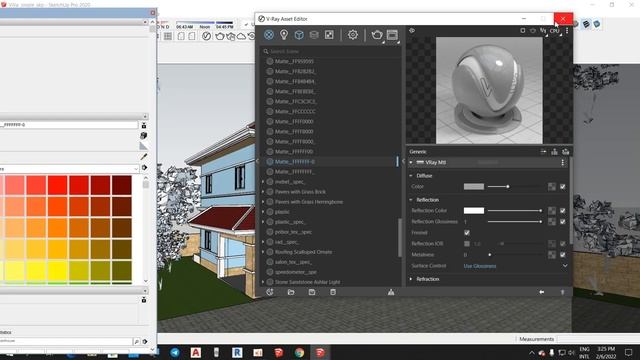
Task: Toggle the Metalness texture checkbox
Action: (x=563, y=255)
